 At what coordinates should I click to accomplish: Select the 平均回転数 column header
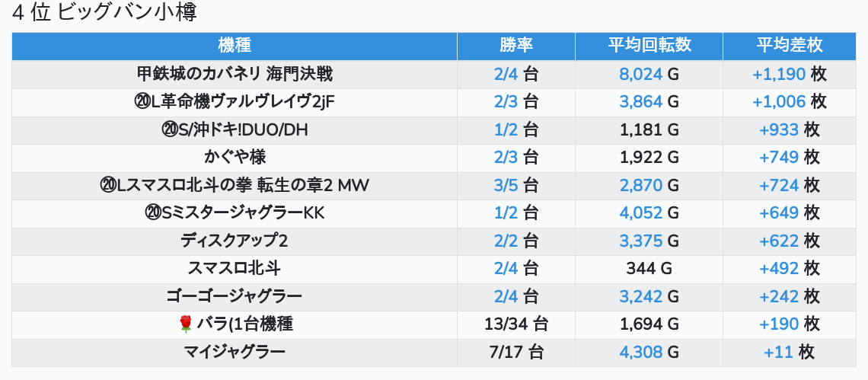[x=649, y=46]
